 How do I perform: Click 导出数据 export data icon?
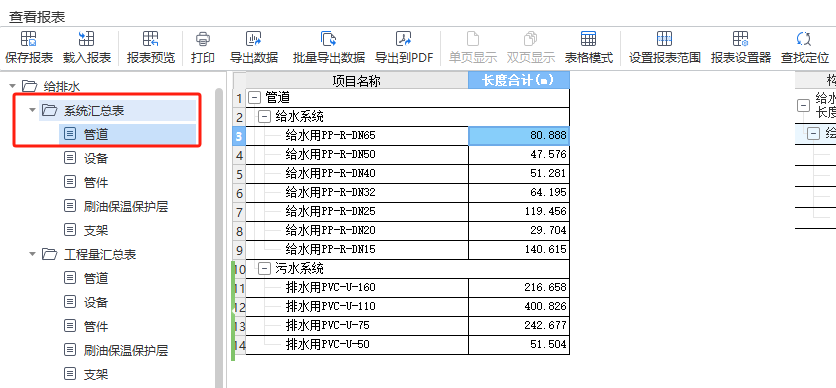pyautogui.click(x=253, y=39)
